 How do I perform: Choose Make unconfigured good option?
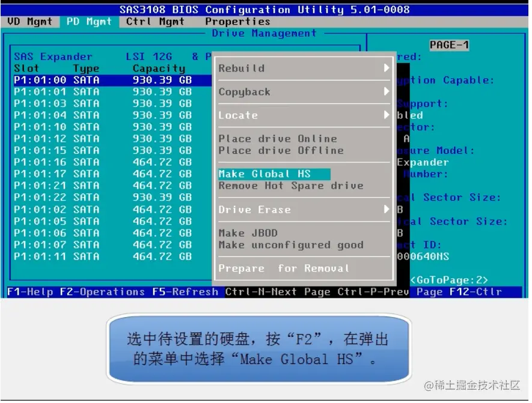click(x=291, y=245)
